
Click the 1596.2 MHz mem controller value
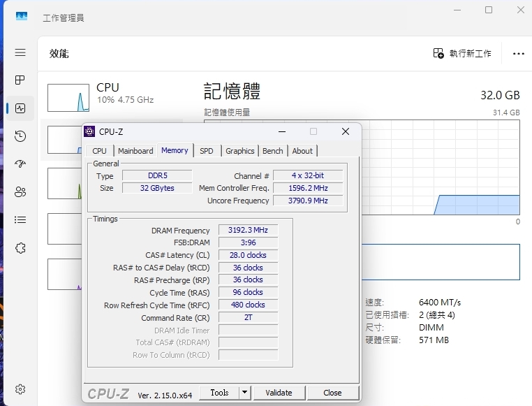pos(308,188)
